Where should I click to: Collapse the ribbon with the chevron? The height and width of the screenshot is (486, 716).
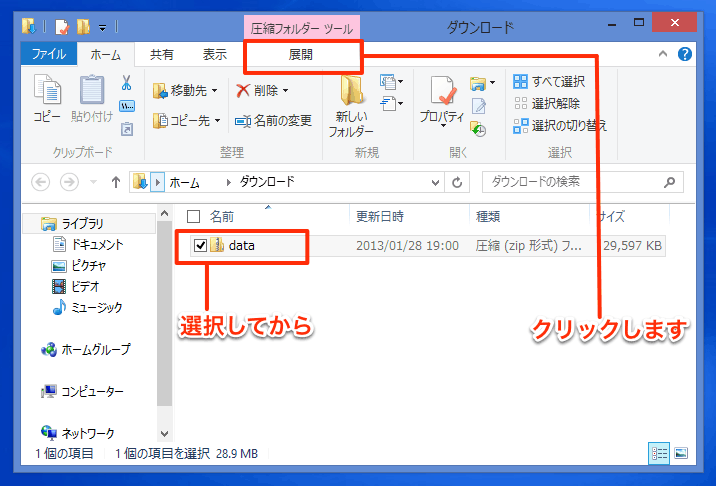pos(663,54)
